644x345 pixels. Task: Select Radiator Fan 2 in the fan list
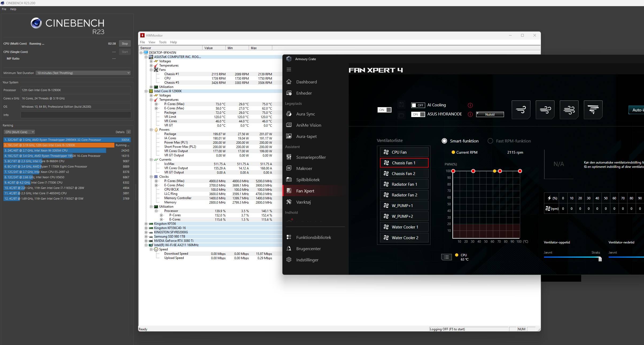[x=404, y=195]
